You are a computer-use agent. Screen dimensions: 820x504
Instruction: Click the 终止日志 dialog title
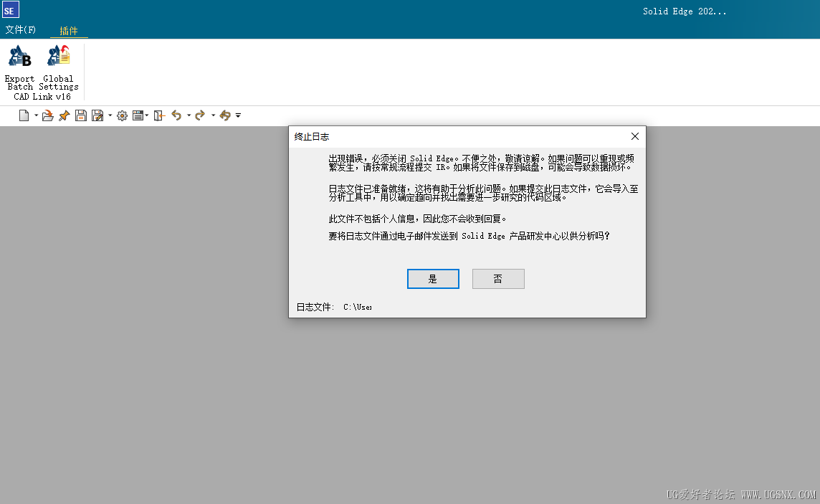click(312, 137)
